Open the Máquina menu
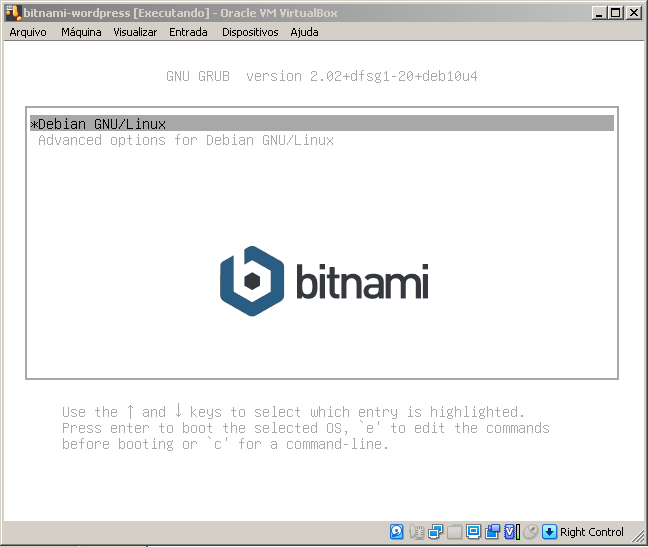648x547 pixels. coord(81,32)
